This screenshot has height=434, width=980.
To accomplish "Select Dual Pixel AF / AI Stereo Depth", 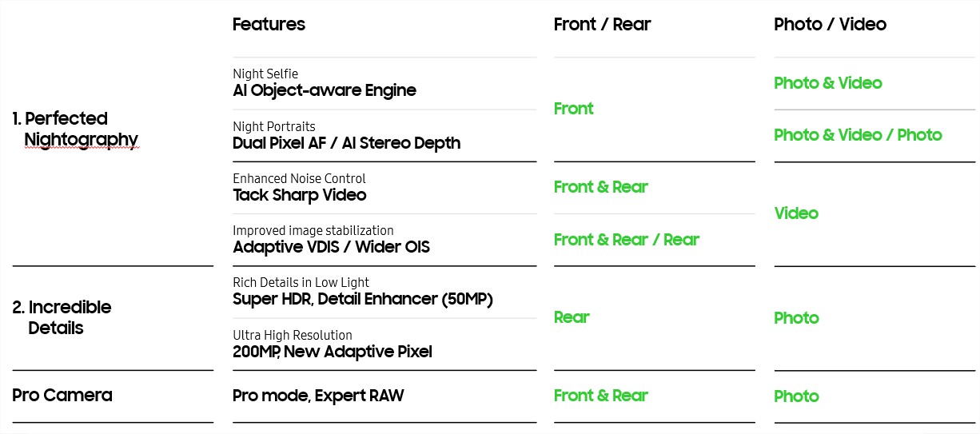I will pos(346,143).
